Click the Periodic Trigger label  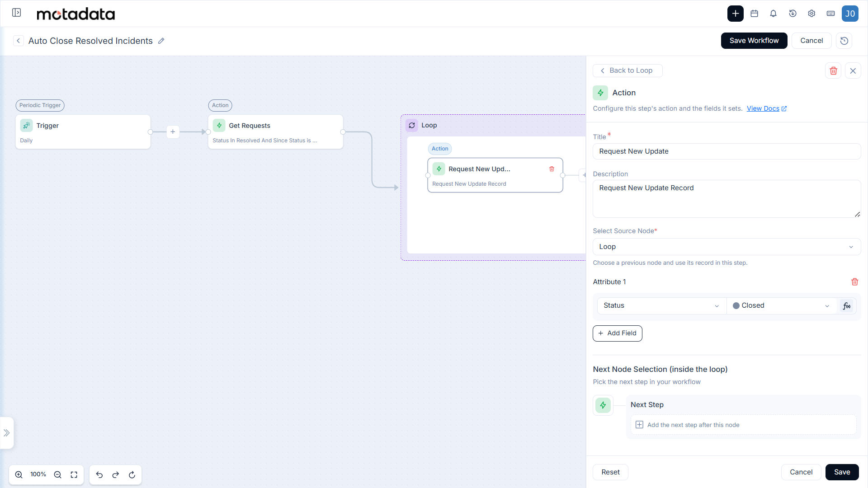[40, 105]
